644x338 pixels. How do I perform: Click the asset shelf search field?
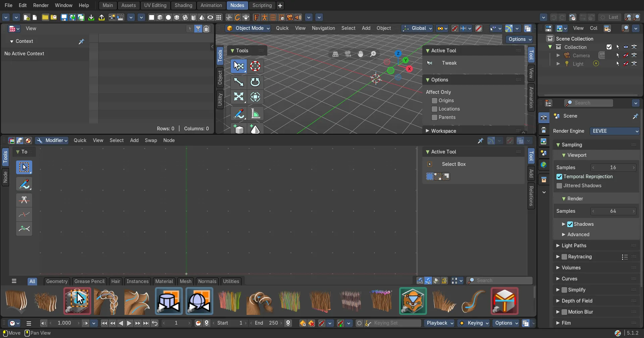(499, 281)
